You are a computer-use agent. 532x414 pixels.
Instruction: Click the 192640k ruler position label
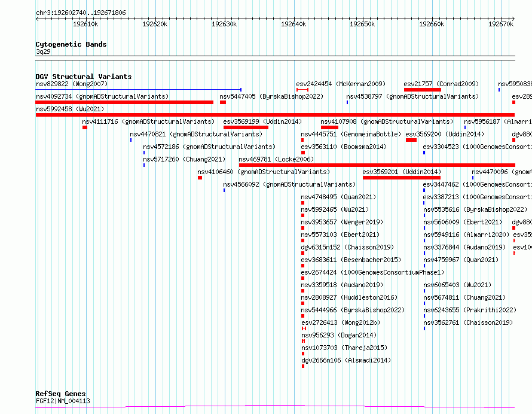tap(293, 24)
